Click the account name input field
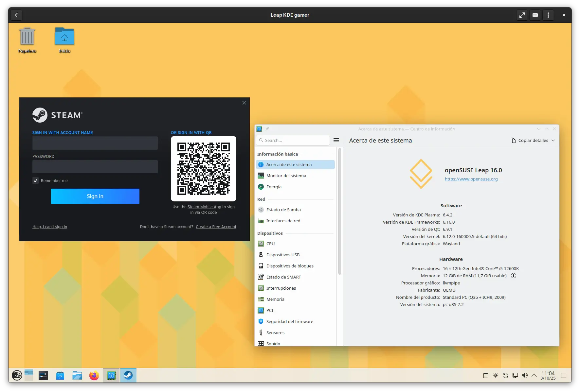 (95, 143)
